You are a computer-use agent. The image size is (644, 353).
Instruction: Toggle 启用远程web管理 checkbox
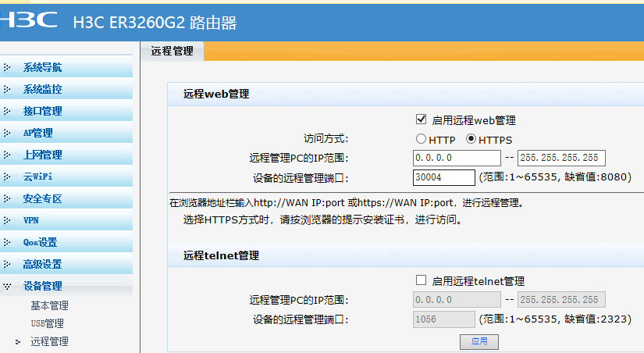421,119
